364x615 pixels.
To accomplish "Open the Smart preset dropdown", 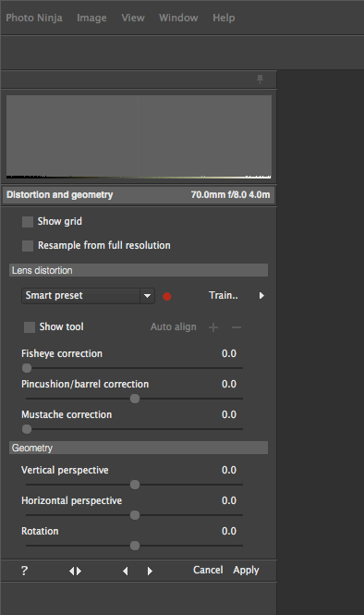I will (88, 296).
